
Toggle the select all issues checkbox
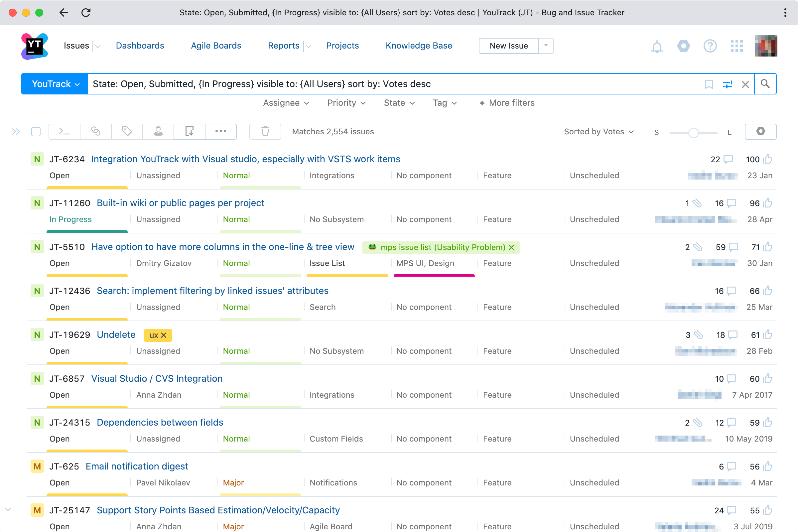pos(36,132)
